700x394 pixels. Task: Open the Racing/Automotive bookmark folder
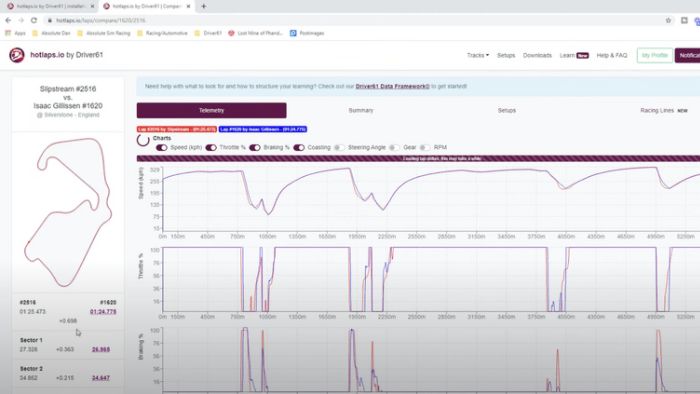[x=162, y=33]
